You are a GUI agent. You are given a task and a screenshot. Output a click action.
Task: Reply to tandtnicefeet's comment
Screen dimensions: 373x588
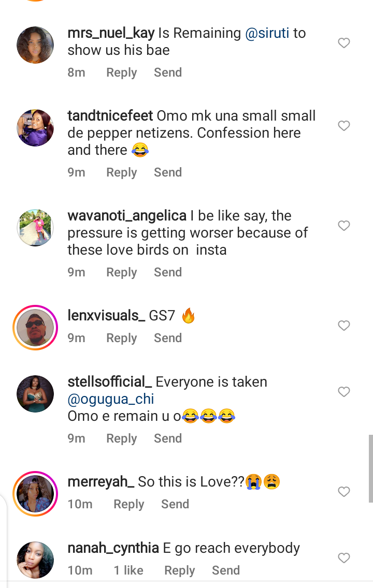point(121,172)
